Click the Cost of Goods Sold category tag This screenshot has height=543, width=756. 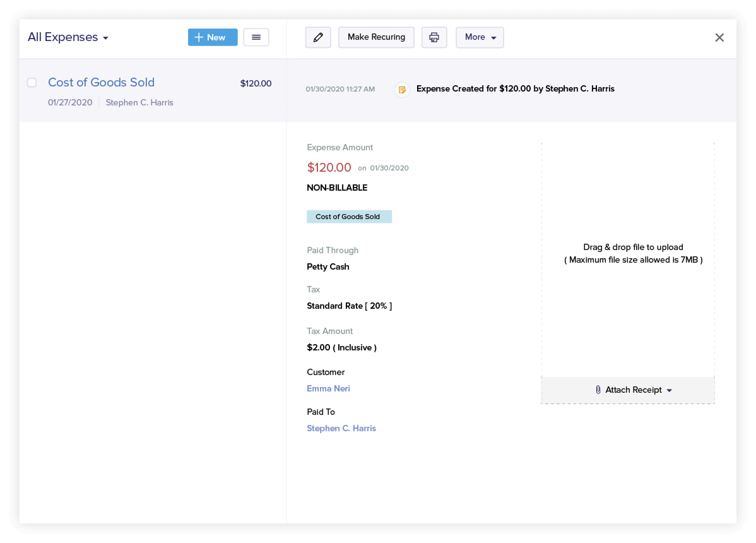coord(349,217)
